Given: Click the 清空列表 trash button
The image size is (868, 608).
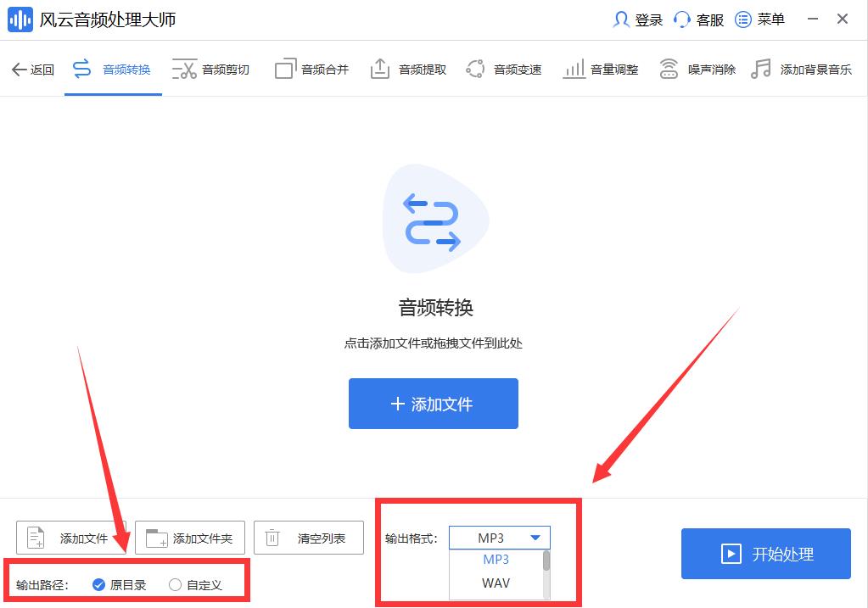Looking at the screenshot, I should tap(309, 538).
